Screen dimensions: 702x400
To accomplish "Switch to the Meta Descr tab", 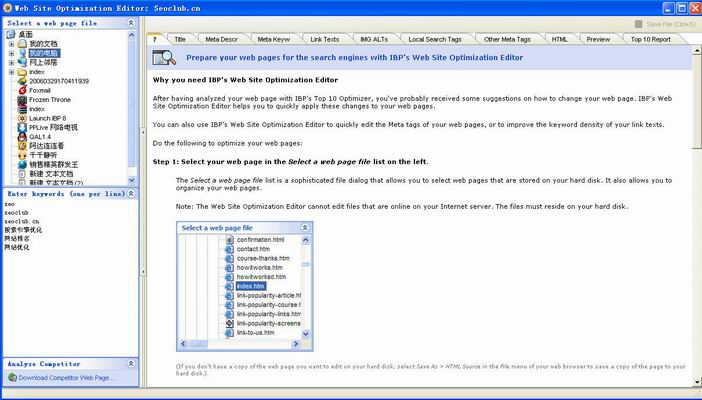I will (221, 39).
